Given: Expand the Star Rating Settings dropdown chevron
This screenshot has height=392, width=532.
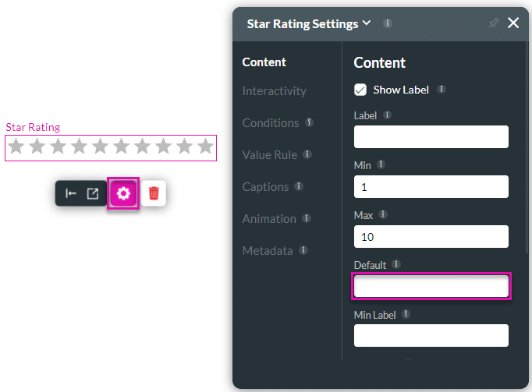Looking at the screenshot, I should (367, 23).
